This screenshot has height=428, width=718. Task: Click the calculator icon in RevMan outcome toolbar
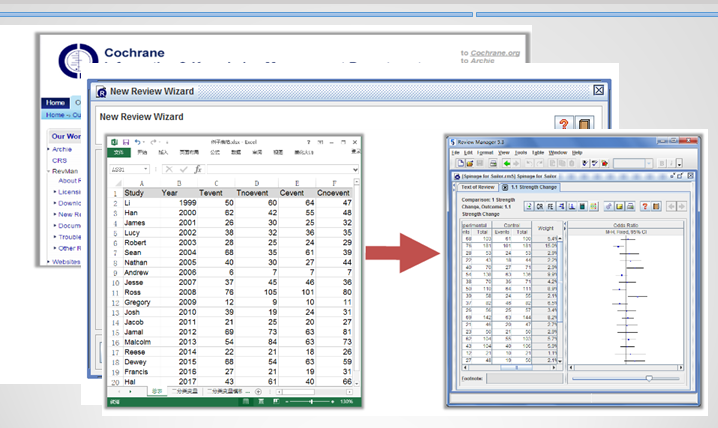click(582, 206)
